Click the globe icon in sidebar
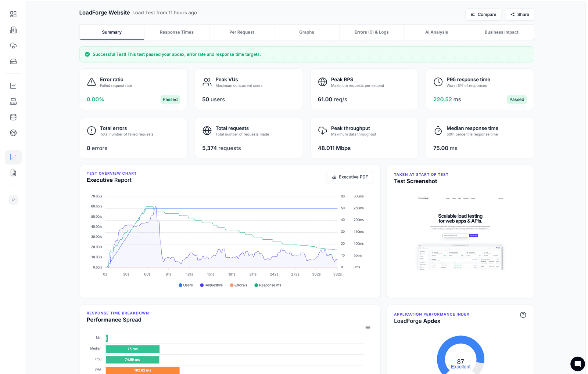 (13, 133)
